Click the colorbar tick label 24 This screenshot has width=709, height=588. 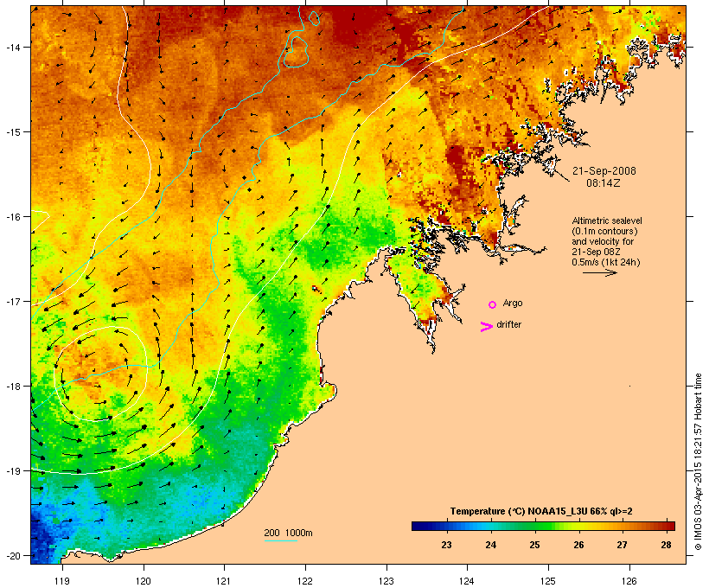(490, 545)
